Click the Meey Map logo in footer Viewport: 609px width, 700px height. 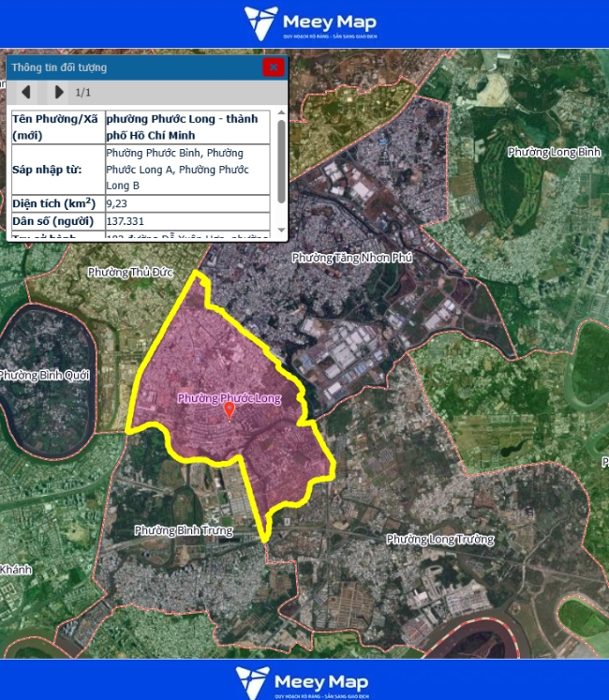point(304,680)
